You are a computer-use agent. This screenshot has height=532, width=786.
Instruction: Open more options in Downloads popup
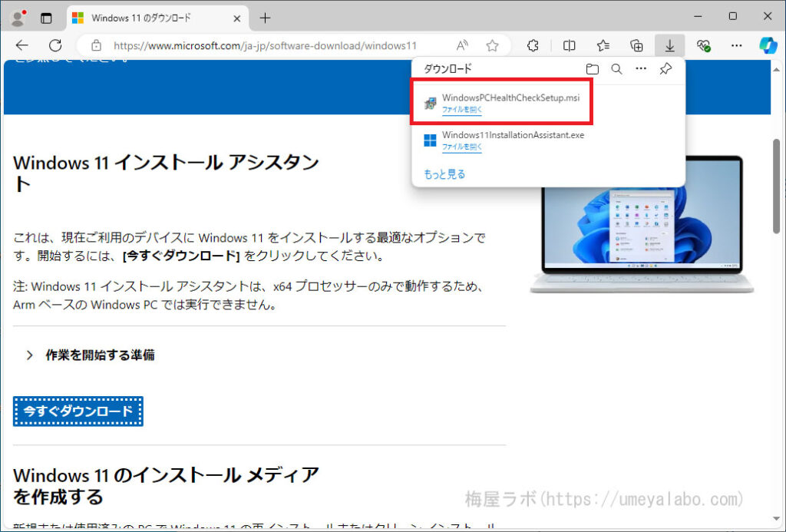[641, 68]
